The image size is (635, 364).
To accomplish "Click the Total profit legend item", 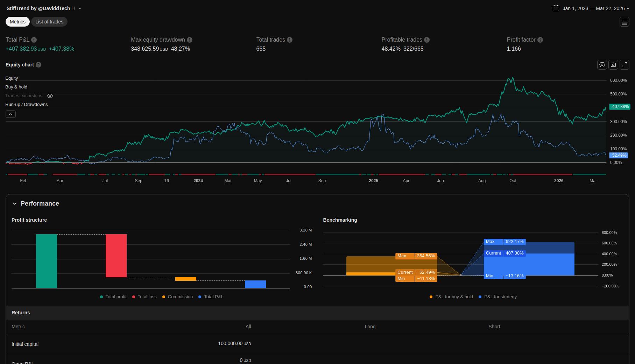I will click(x=113, y=297).
